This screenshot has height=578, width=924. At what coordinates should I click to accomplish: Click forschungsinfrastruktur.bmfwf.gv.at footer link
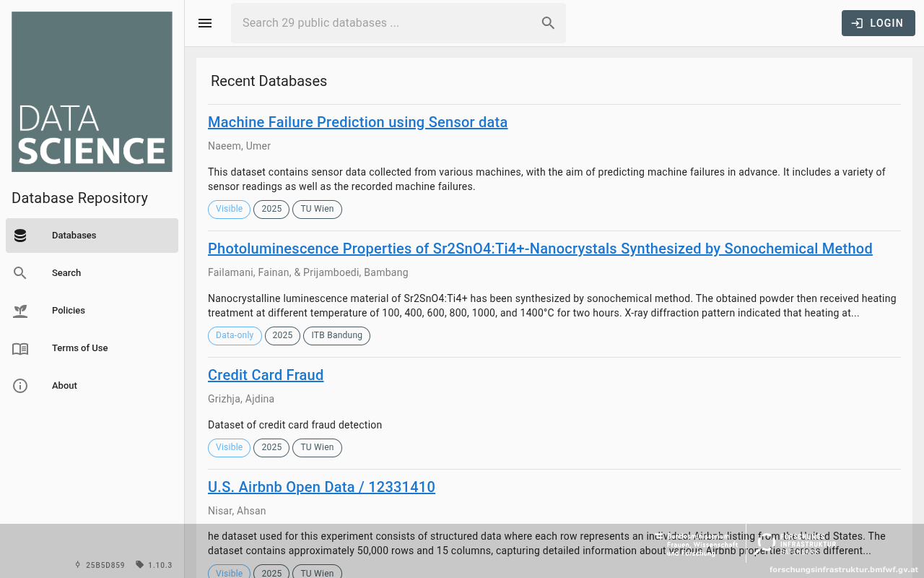click(843, 569)
